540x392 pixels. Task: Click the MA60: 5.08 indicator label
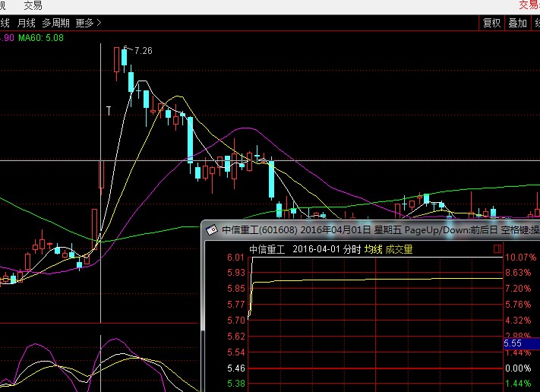coord(41,38)
